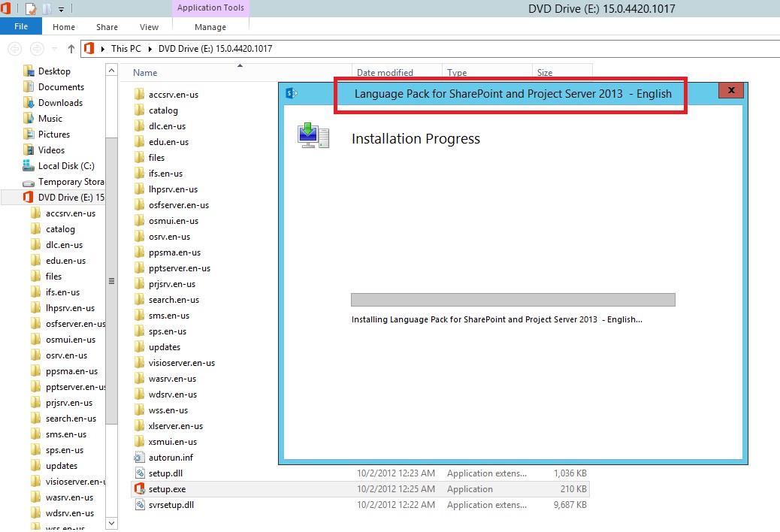Image resolution: width=780 pixels, height=532 pixels.
Task: Select sps.en-us in the navigation pane tree
Action: click(65, 450)
